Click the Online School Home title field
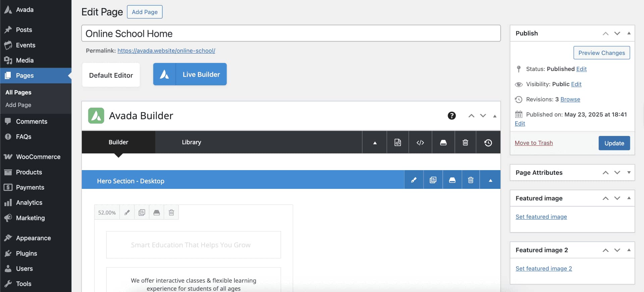The width and height of the screenshot is (644, 292). click(291, 33)
